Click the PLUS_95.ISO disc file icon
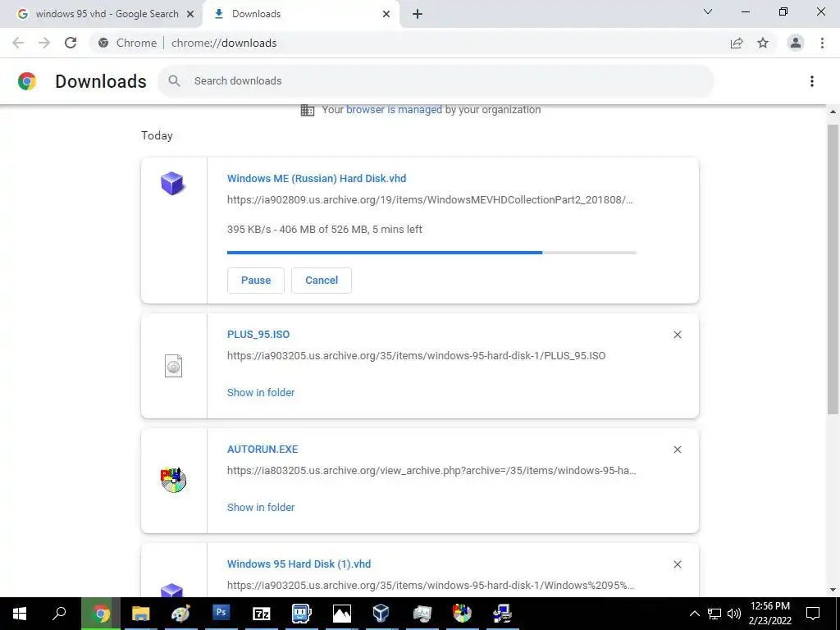 pyautogui.click(x=174, y=366)
